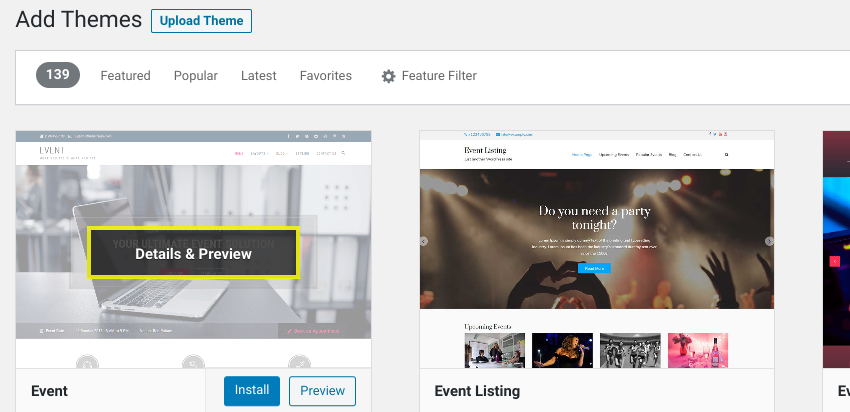Click the Upload Theme button

tap(201, 21)
